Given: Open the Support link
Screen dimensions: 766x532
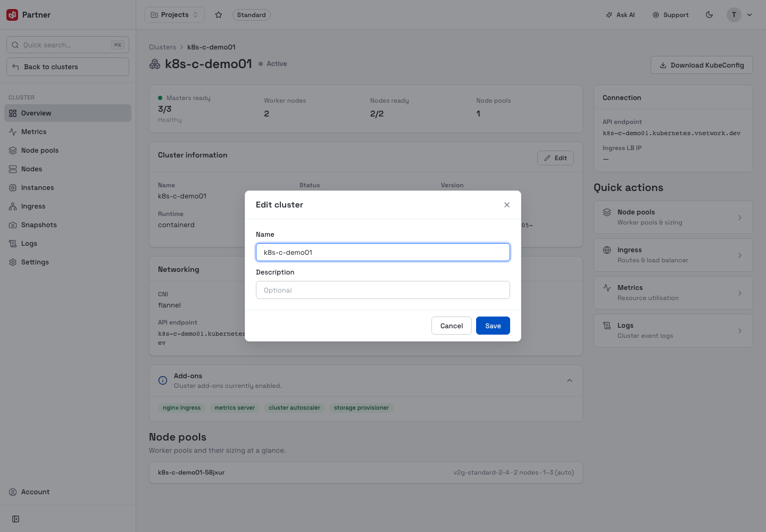Looking at the screenshot, I should coord(671,15).
